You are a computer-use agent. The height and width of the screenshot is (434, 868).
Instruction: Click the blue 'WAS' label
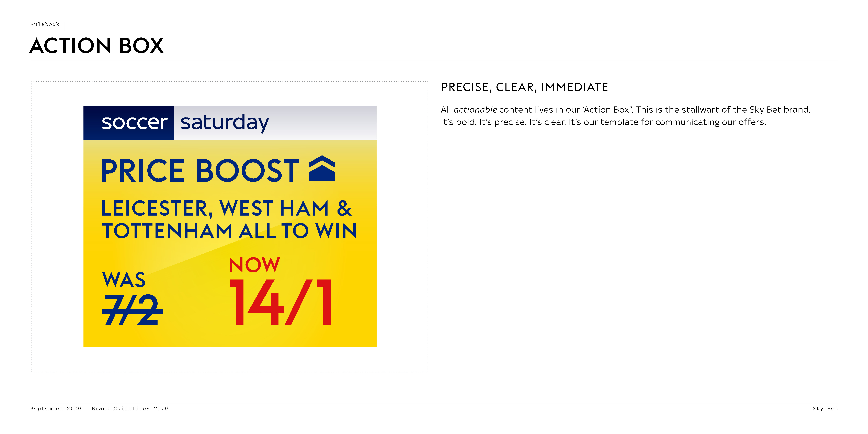click(x=124, y=280)
